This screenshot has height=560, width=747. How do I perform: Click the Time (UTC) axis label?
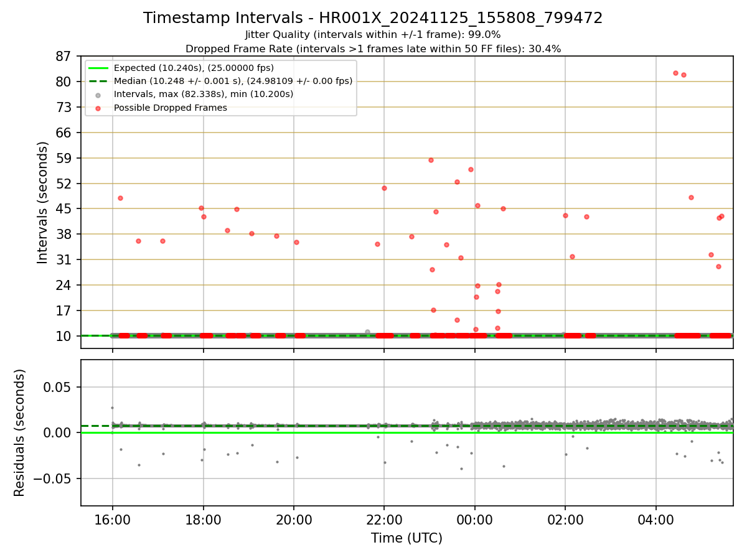click(x=406, y=538)
